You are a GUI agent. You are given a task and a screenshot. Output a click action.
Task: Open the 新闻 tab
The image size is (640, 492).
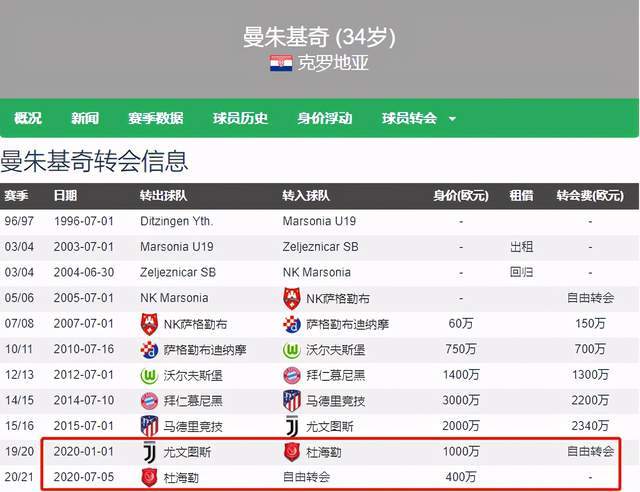85,118
